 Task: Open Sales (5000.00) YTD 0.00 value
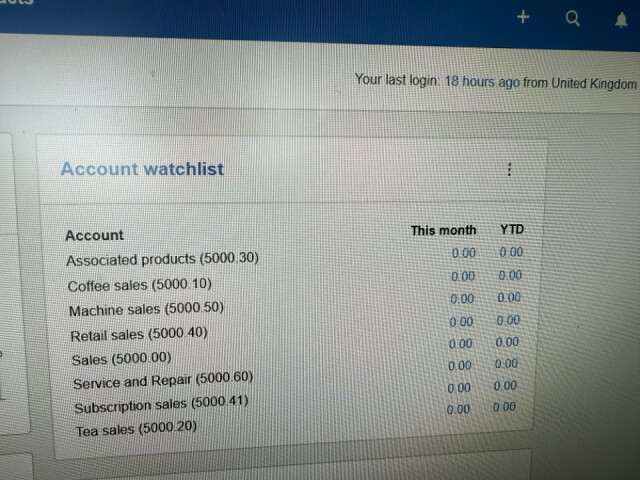507,342
